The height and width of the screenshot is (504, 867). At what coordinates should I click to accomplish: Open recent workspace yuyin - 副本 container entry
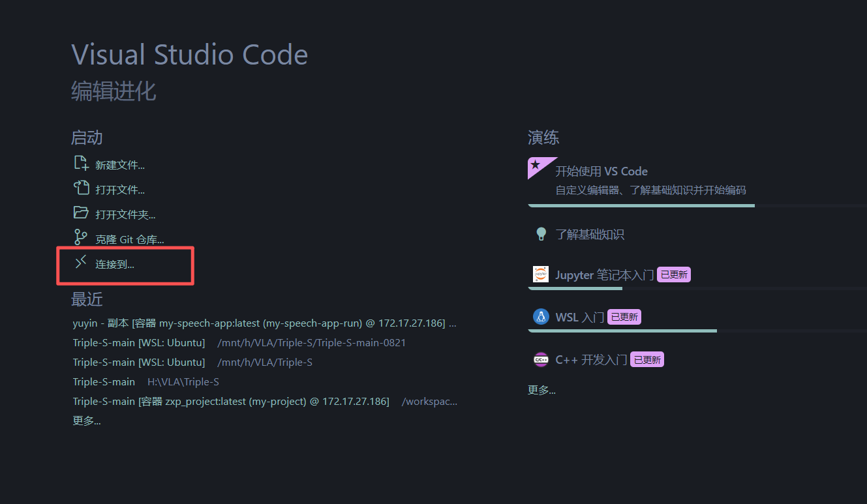click(x=261, y=322)
